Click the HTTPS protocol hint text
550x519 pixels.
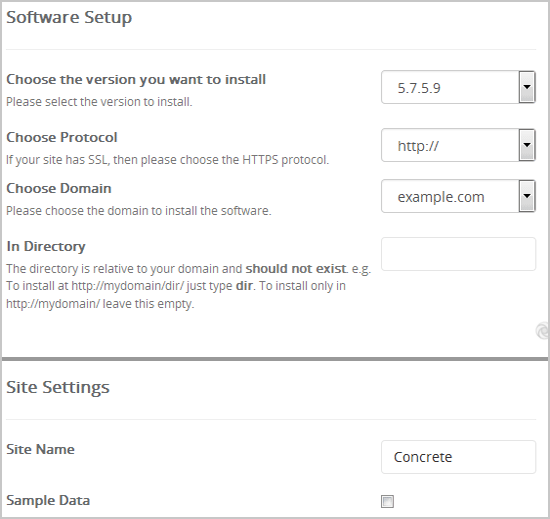tap(168, 160)
